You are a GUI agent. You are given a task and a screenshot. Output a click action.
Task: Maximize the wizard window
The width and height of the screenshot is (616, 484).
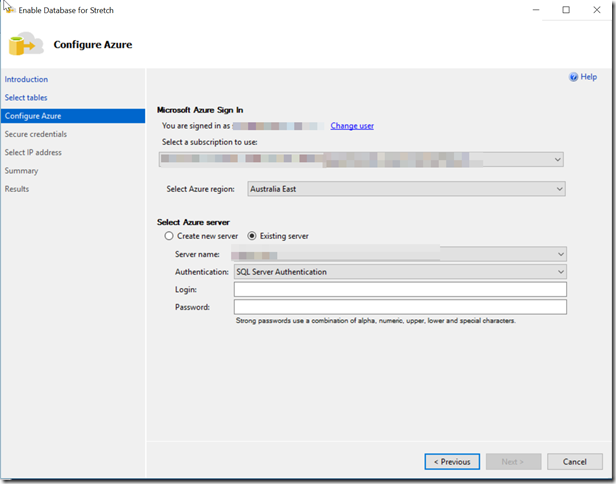click(566, 10)
